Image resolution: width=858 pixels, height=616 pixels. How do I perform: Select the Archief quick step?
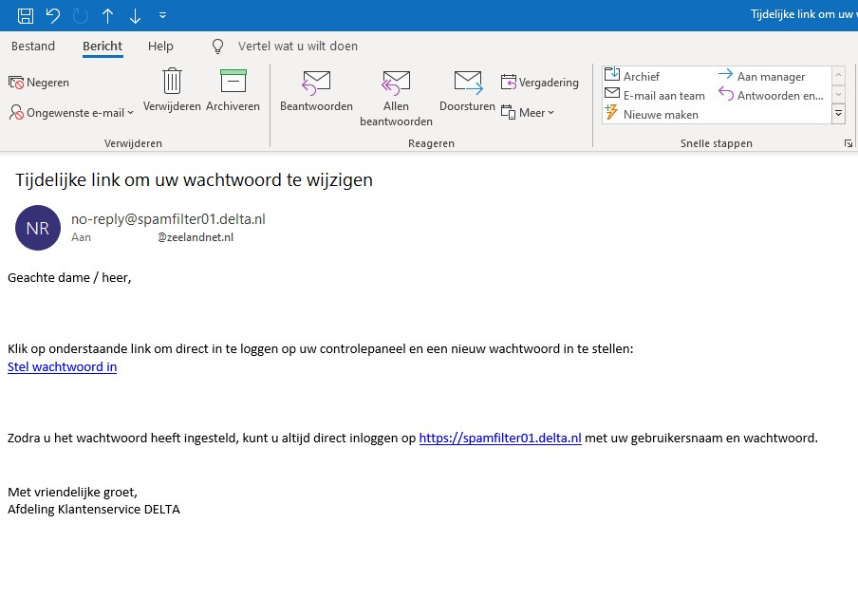pos(632,76)
